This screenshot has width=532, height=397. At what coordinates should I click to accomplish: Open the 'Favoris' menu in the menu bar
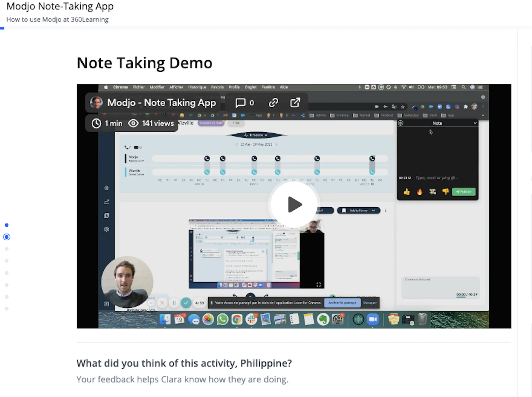point(218,87)
